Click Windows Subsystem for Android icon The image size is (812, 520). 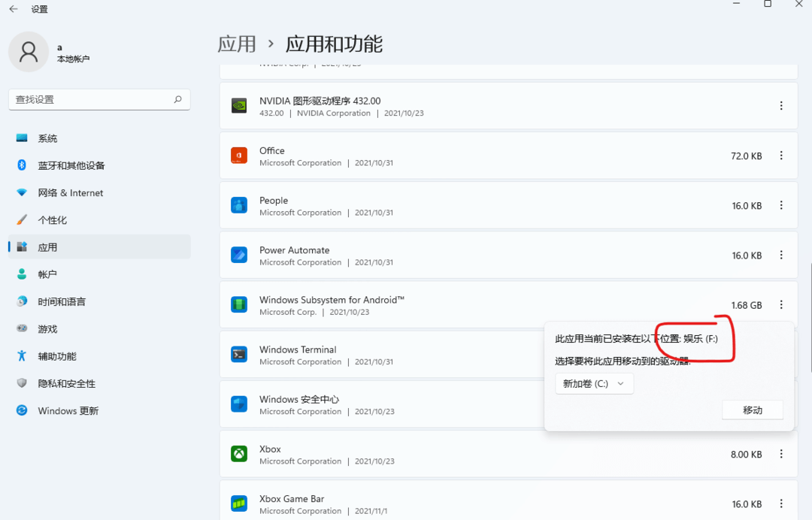point(239,304)
